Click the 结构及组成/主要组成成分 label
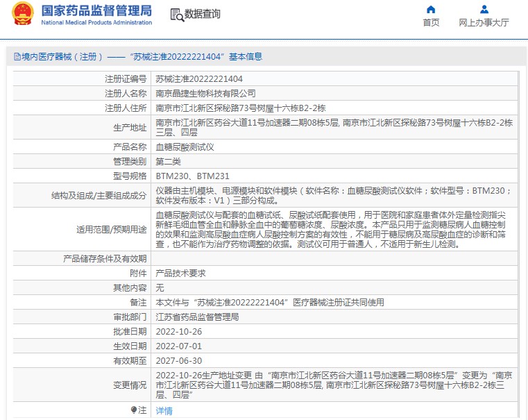Image resolution: width=528 pixels, height=420 pixels. pos(99,195)
